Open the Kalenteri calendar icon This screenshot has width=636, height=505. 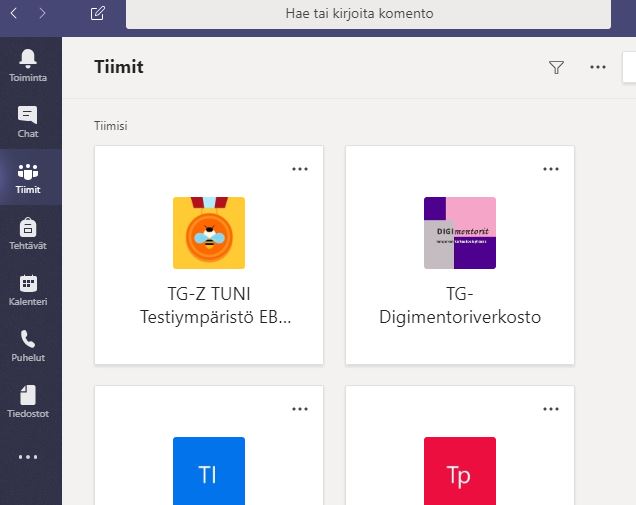tap(28, 289)
